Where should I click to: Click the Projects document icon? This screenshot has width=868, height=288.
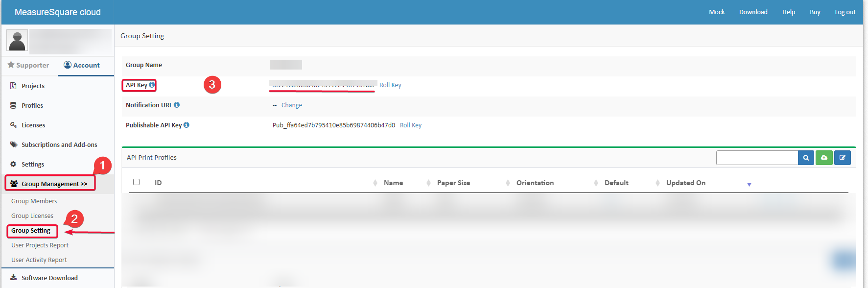13,86
